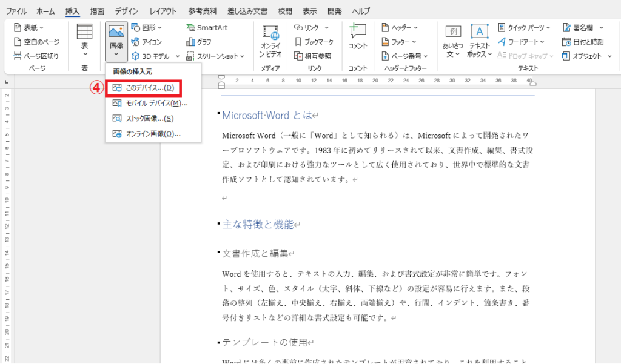Image resolution: width=621 pixels, height=364 pixels.
Task: Open the あいさつ文 greeting dropdown
Action: (452, 41)
